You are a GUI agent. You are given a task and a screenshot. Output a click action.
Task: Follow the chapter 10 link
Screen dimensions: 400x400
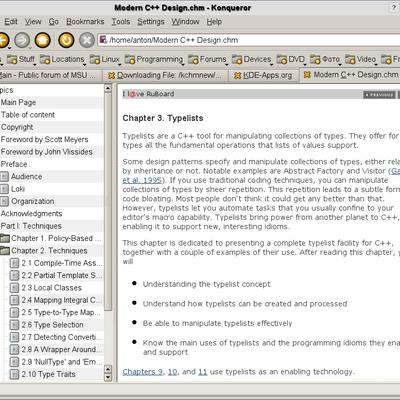[x=172, y=372]
